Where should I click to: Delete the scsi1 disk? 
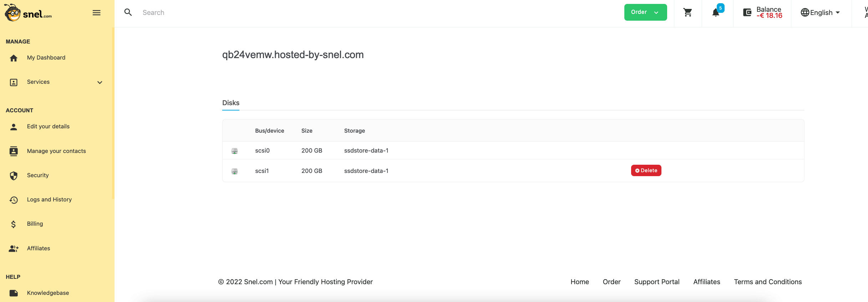pyautogui.click(x=646, y=170)
